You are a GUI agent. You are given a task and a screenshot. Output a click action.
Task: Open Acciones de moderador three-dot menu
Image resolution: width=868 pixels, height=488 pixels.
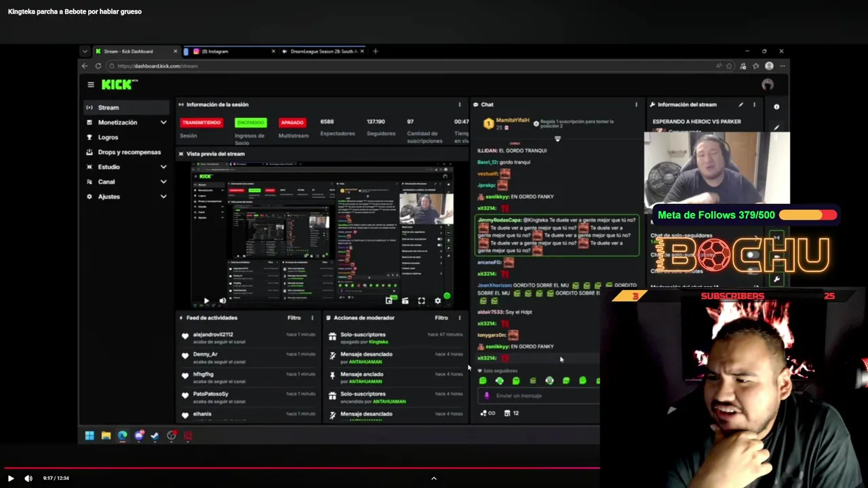(459, 317)
